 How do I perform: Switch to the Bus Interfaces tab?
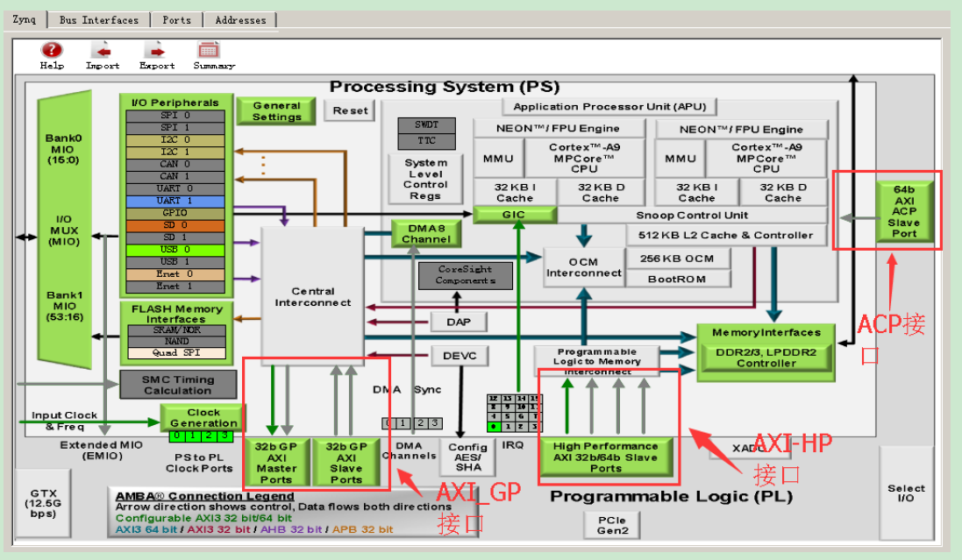coord(99,19)
